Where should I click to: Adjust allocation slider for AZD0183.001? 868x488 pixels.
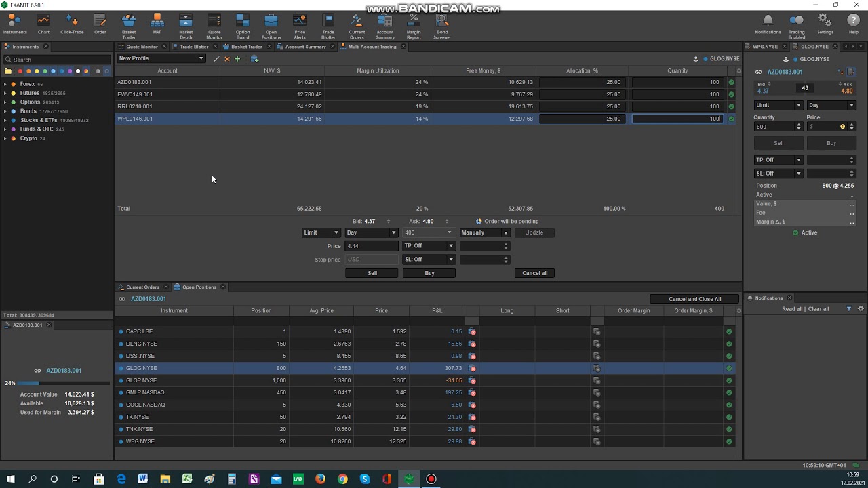[581, 82]
